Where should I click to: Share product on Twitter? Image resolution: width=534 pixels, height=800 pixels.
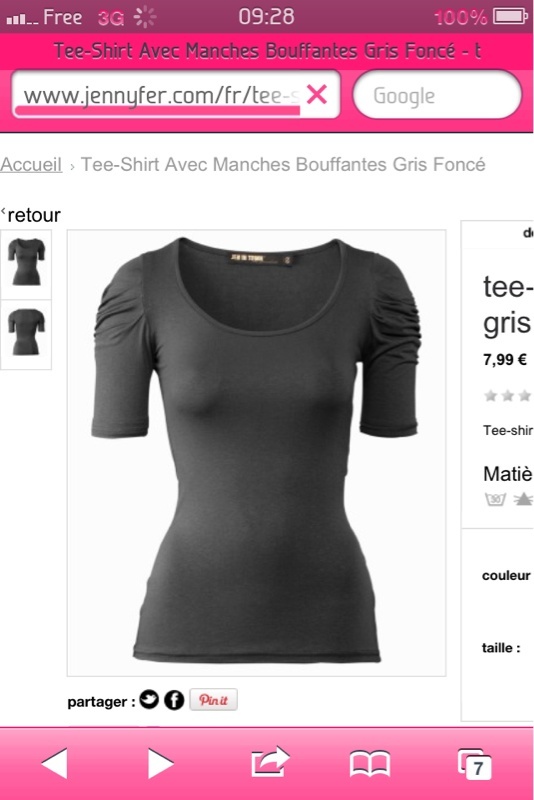149,699
